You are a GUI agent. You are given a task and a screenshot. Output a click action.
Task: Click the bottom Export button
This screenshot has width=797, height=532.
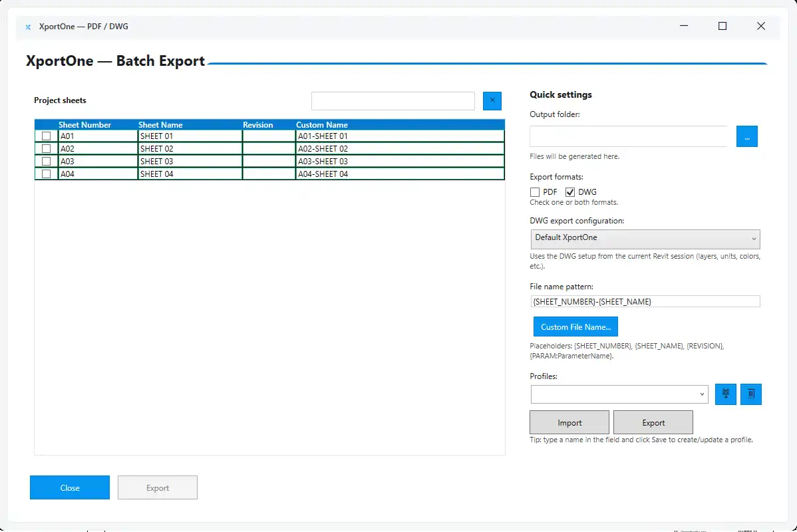157,487
